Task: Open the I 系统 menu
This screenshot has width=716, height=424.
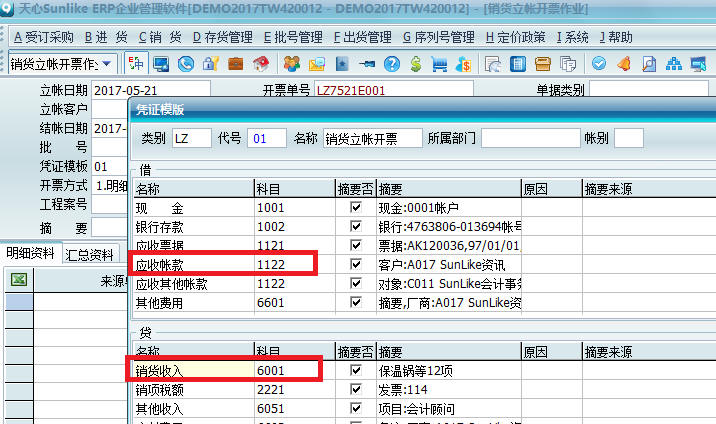Action: [573, 37]
